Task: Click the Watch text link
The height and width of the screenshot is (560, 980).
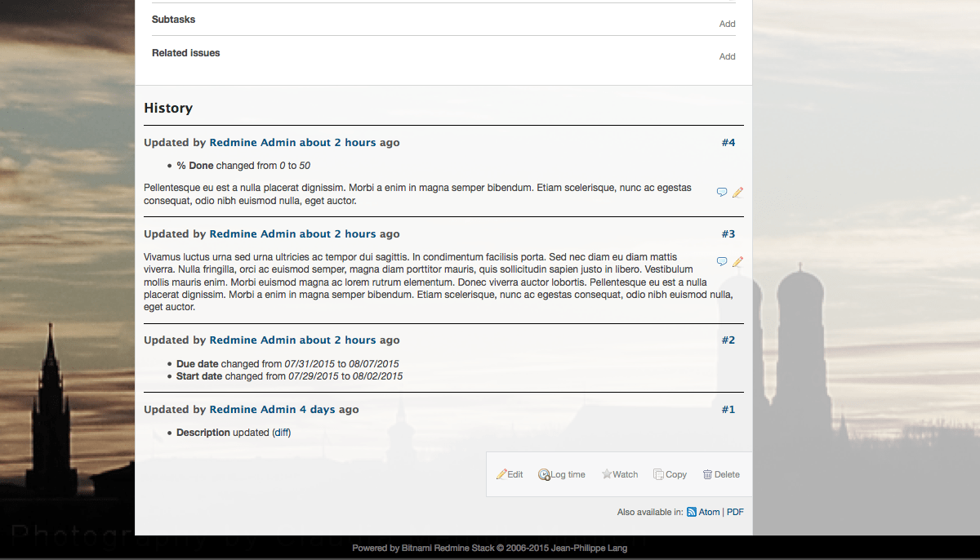Action: (x=626, y=474)
